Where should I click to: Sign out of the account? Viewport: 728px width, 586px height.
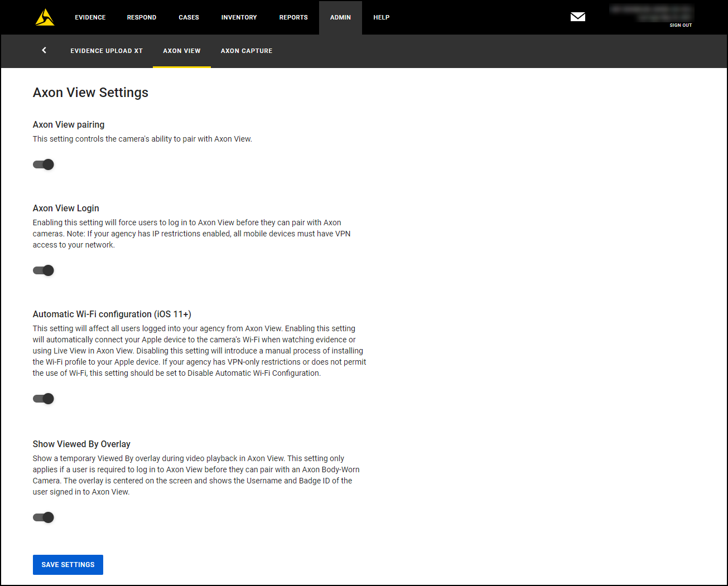pyautogui.click(x=681, y=25)
